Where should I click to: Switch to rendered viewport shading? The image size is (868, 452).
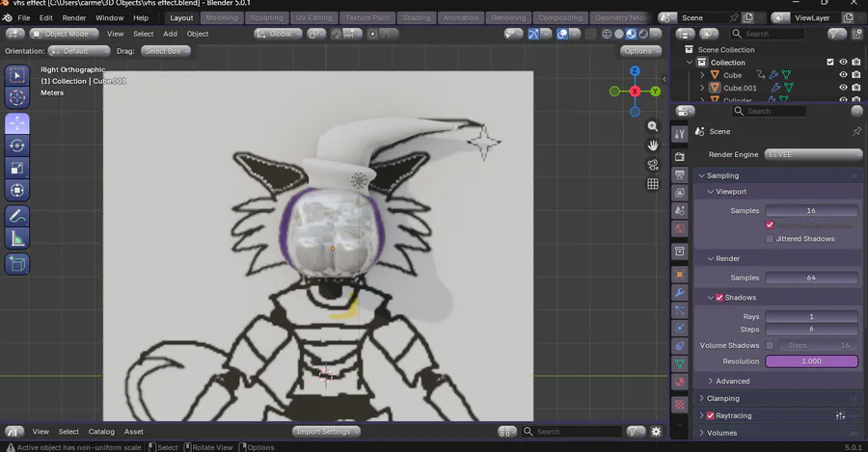(643, 35)
